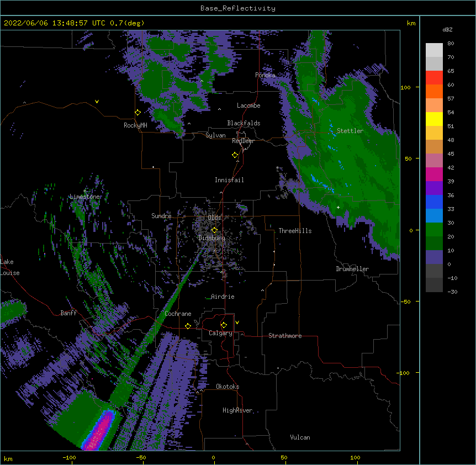This screenshot has height=465, width=476.
Task: Select the dark orange 57–60 dBZ swatch
Action: coord(434,91)
